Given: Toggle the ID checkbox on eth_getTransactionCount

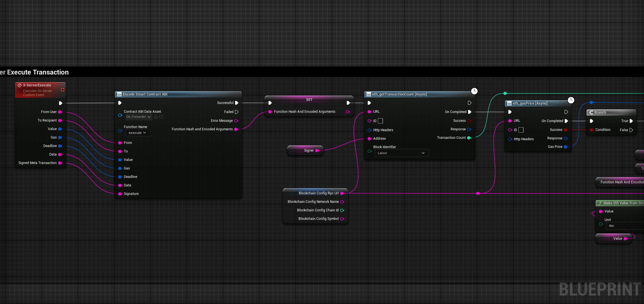Looking at the screenshot, I should (x=380, y=121).
